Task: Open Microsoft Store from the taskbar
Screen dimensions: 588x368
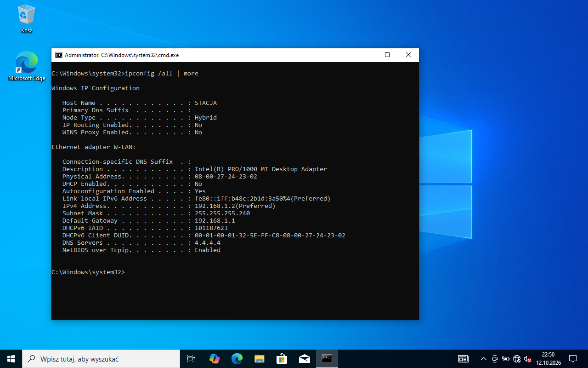Action: 282,359
